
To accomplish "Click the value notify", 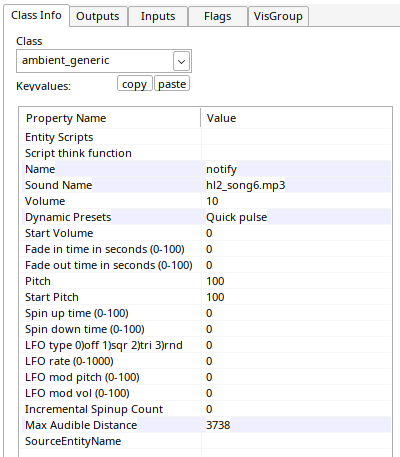I will pos(221,169).
